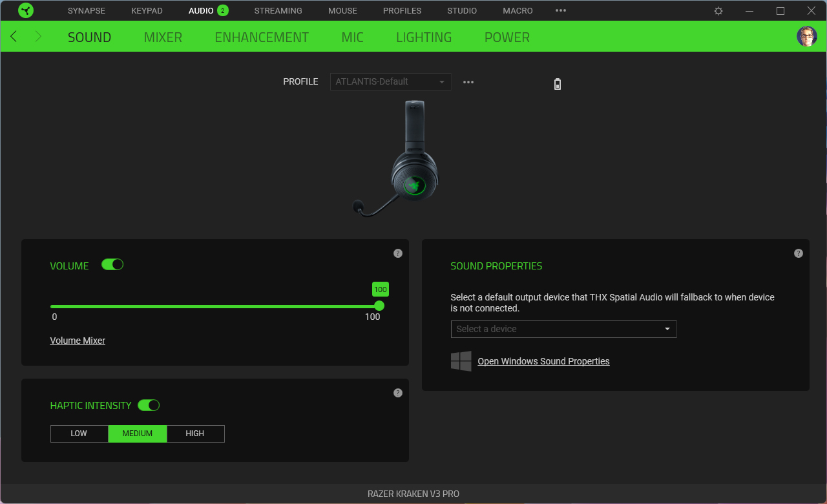Go back with the left arrow
The width and height of the screenshot is (827, 504).
(x=14, y=37)
